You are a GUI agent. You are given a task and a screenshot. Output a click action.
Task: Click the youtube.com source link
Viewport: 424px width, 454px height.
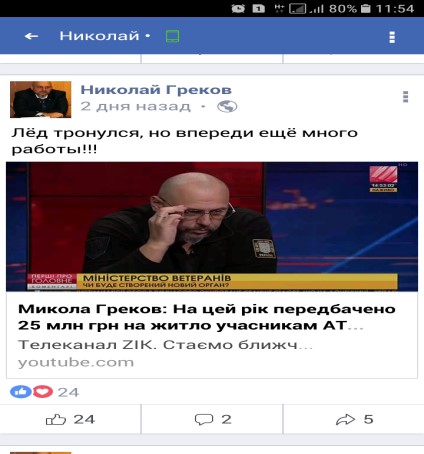coord(76,362)
